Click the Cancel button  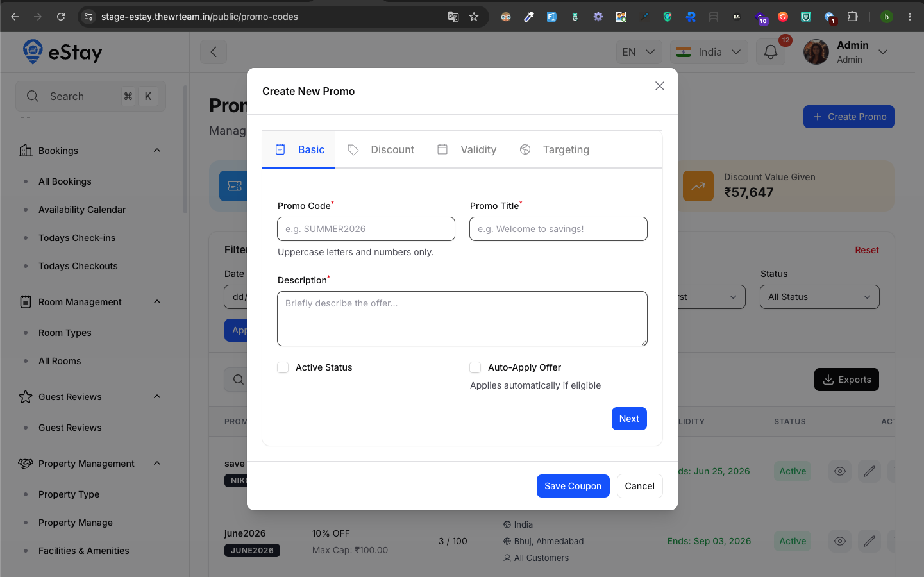coord(639,486)
